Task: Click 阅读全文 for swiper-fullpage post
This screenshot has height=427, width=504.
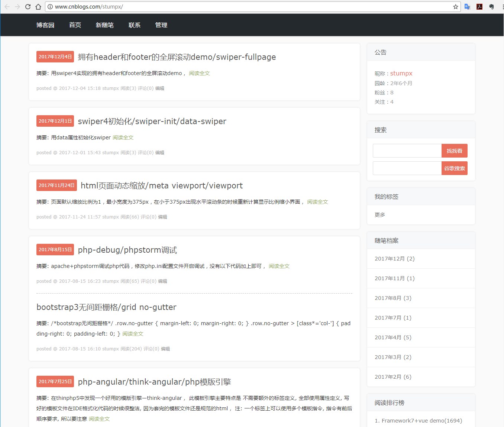Action: coord(200,73)
